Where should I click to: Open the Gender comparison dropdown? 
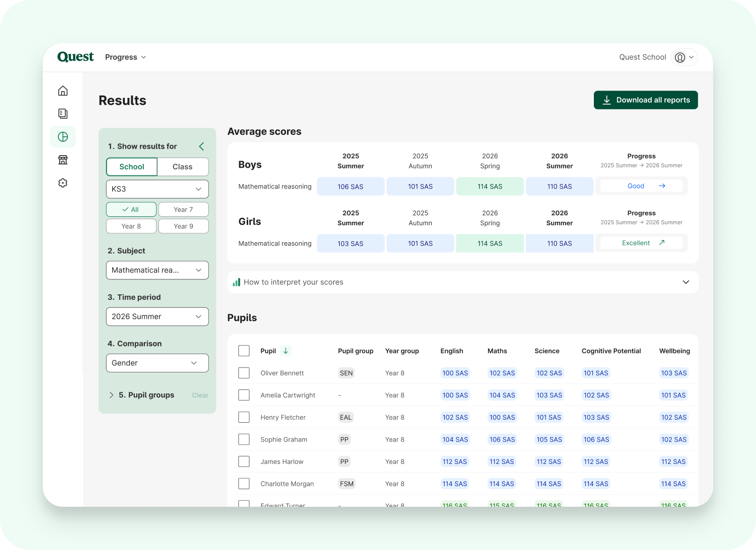pos(157,363)
